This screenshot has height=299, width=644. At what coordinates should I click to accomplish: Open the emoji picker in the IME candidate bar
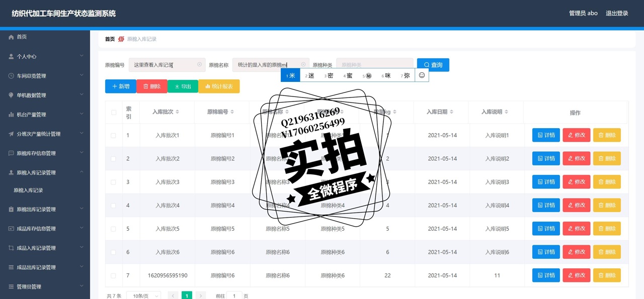click(422, 75)
